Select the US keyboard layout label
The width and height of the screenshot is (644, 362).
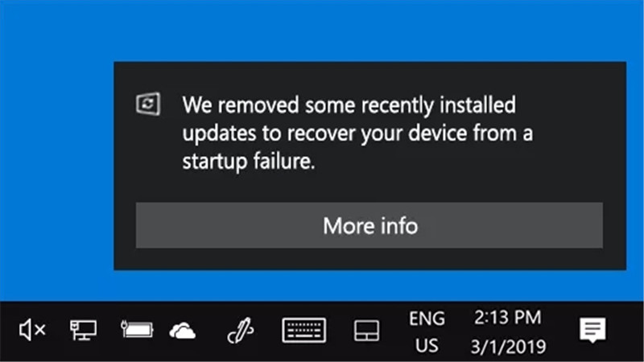tap(427, 346)
